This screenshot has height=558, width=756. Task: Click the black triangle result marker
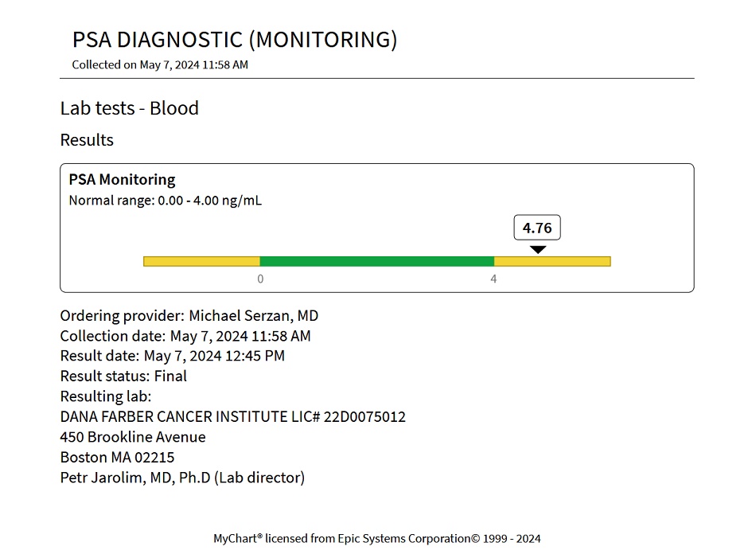538,250
